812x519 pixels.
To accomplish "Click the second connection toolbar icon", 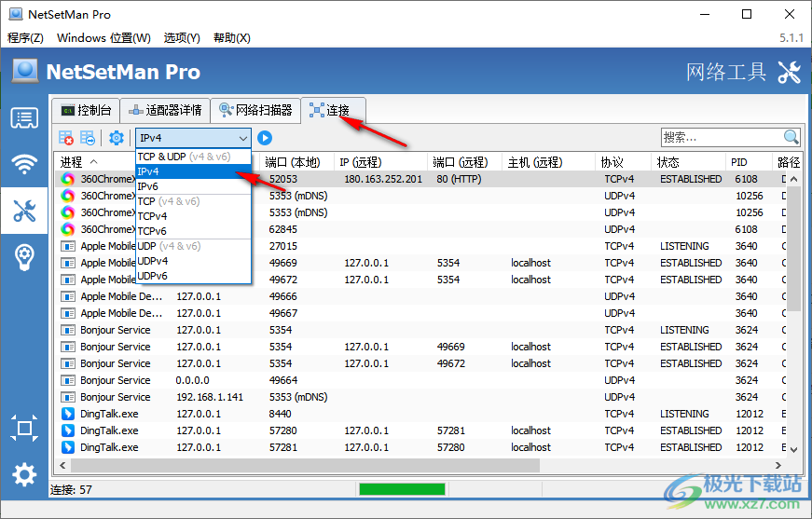I will pos(87,138).
